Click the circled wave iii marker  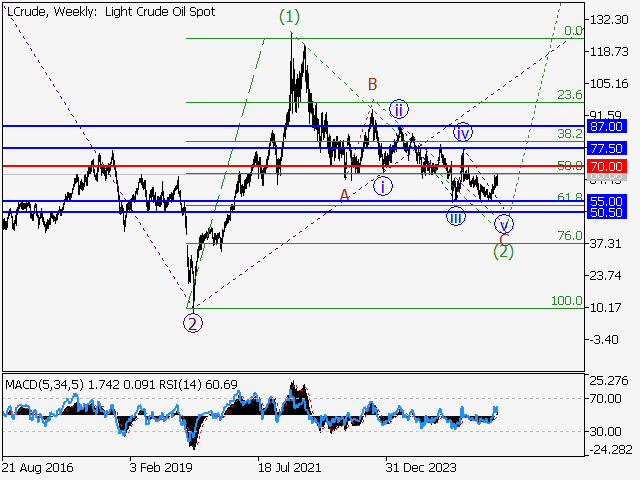tap(456, 218)
